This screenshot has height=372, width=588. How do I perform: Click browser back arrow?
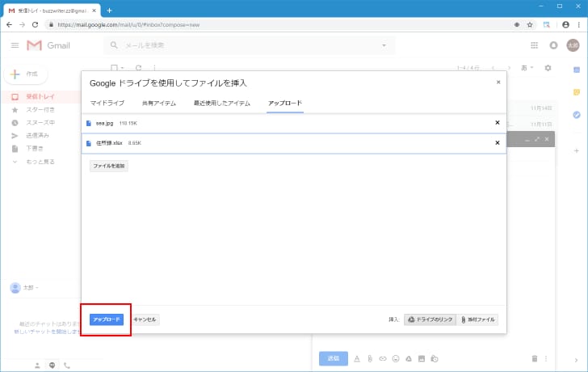10,25
